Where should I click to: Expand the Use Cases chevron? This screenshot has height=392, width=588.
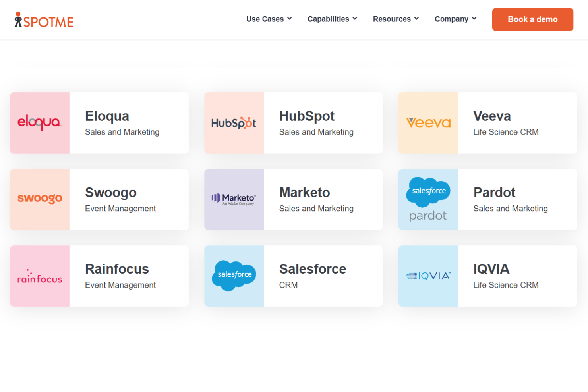coord(290,19)
